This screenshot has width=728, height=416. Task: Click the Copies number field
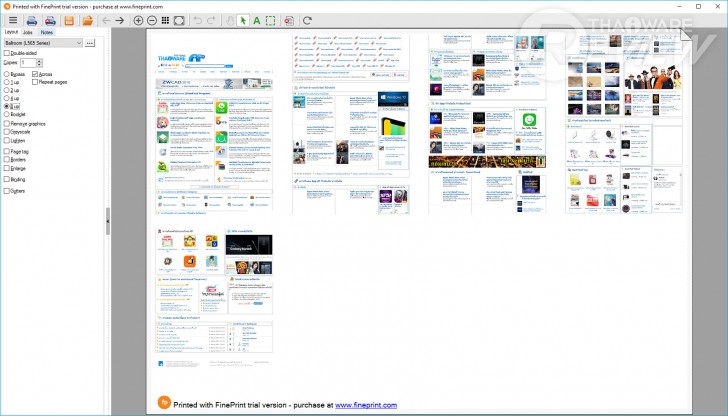[28, 62]
